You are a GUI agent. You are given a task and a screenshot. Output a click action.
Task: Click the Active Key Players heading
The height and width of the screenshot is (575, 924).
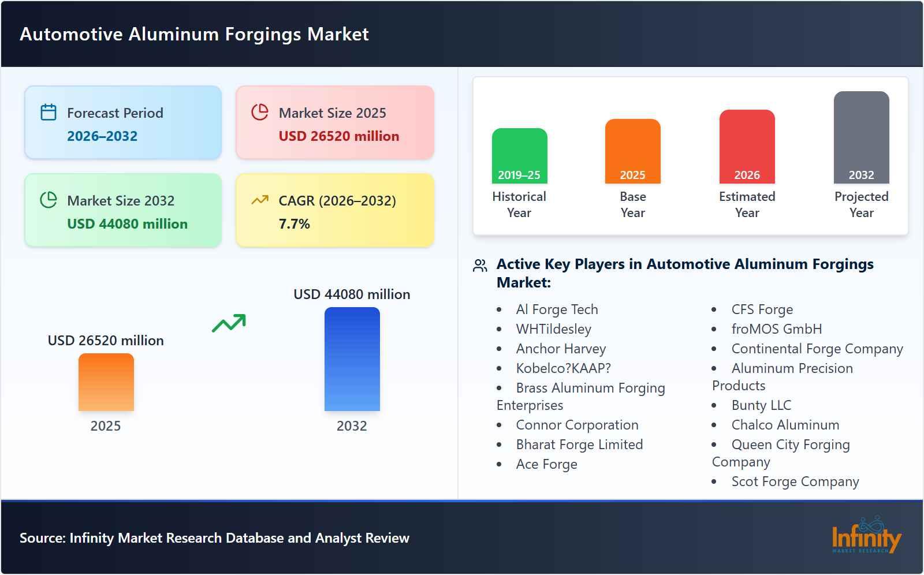685,273
